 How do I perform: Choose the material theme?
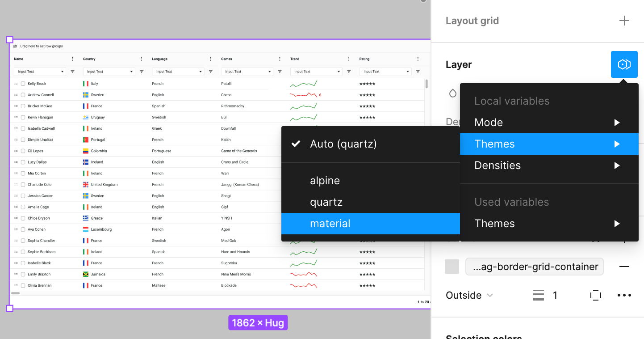[371, 224]
